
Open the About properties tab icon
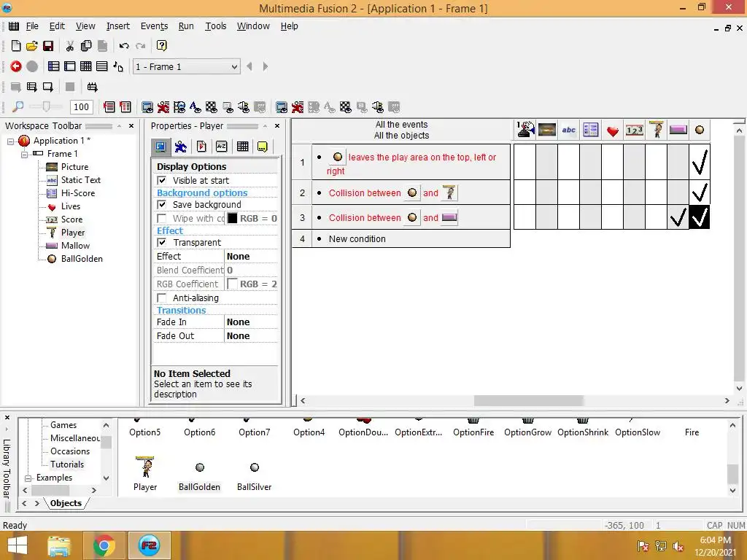point(263,147)
